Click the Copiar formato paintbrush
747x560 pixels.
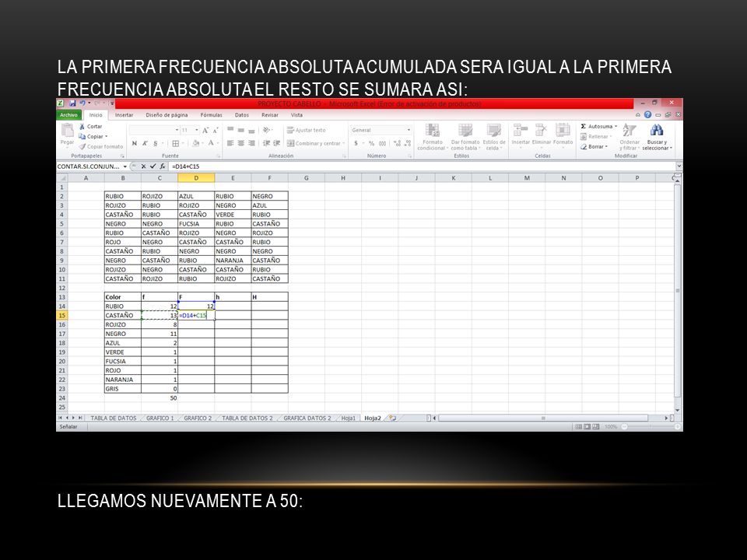pos(101,147)
